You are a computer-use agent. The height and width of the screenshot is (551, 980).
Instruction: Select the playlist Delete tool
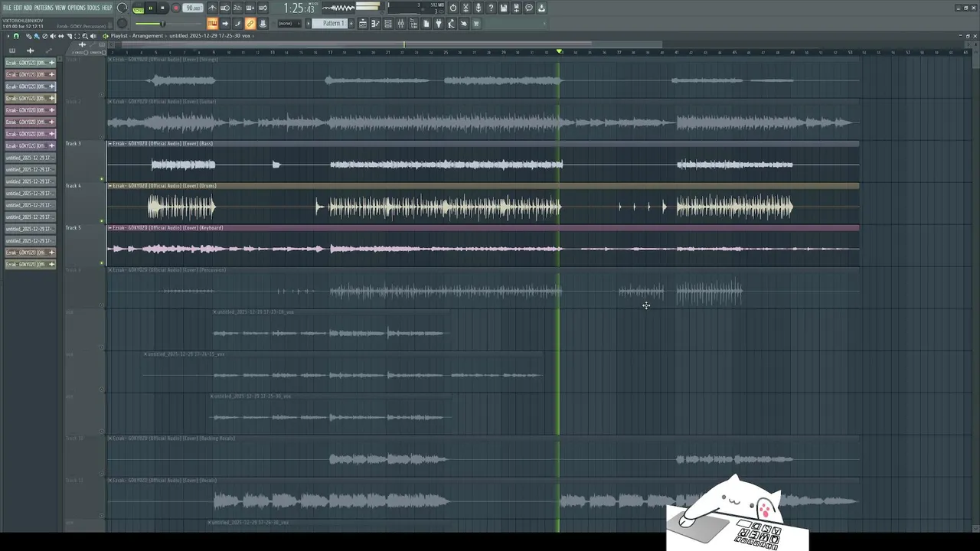point(44,36)
